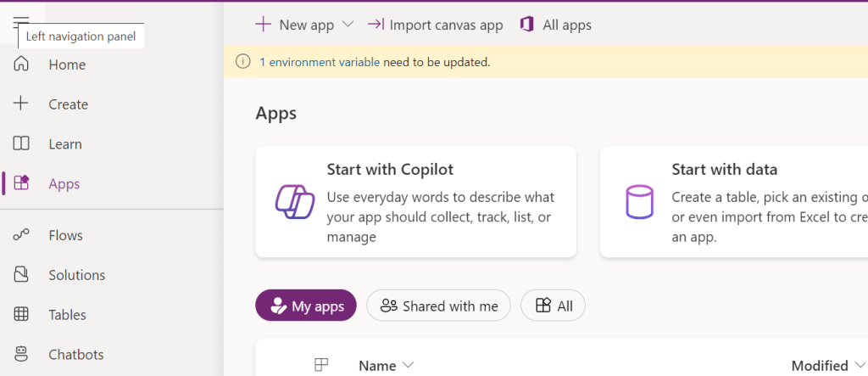Click the info icon in yellow banner
The image size is (868, 376).
pyautogui.click(x=243, y=62)
